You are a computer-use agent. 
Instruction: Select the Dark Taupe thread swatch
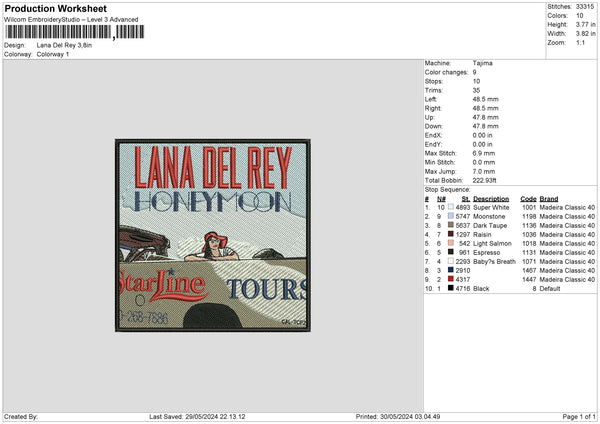(451, 225)
